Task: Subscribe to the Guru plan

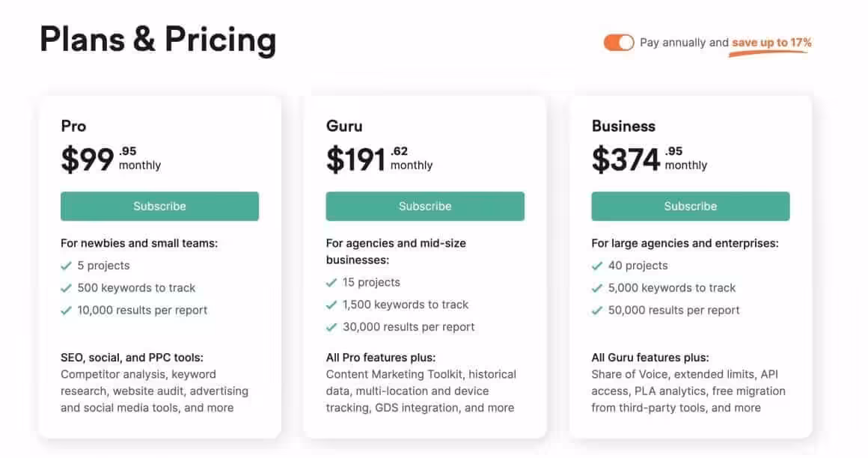Action: [x=424, y=206]
